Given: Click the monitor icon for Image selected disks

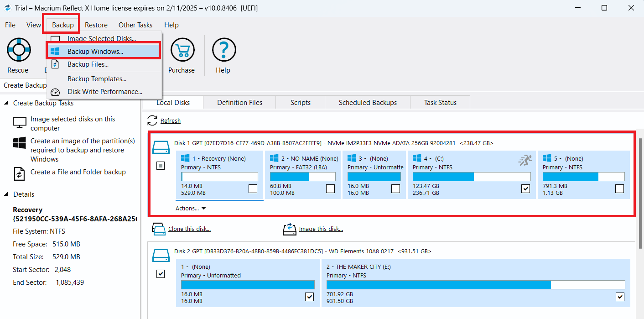Looking at the screenshot, I should point(20,123).
